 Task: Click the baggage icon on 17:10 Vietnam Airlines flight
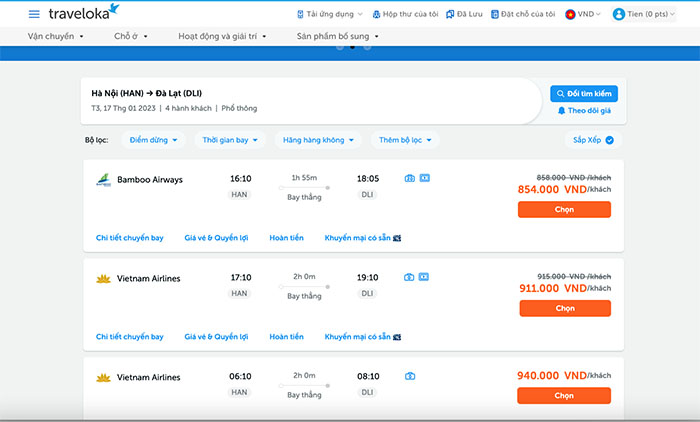[409, 277]
